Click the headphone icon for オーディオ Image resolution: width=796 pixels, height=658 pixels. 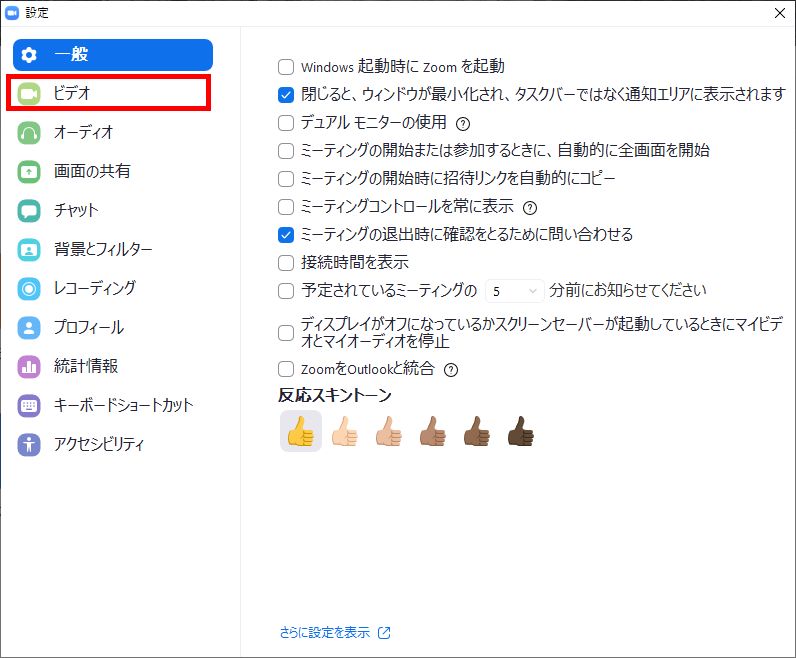point(29,133)
